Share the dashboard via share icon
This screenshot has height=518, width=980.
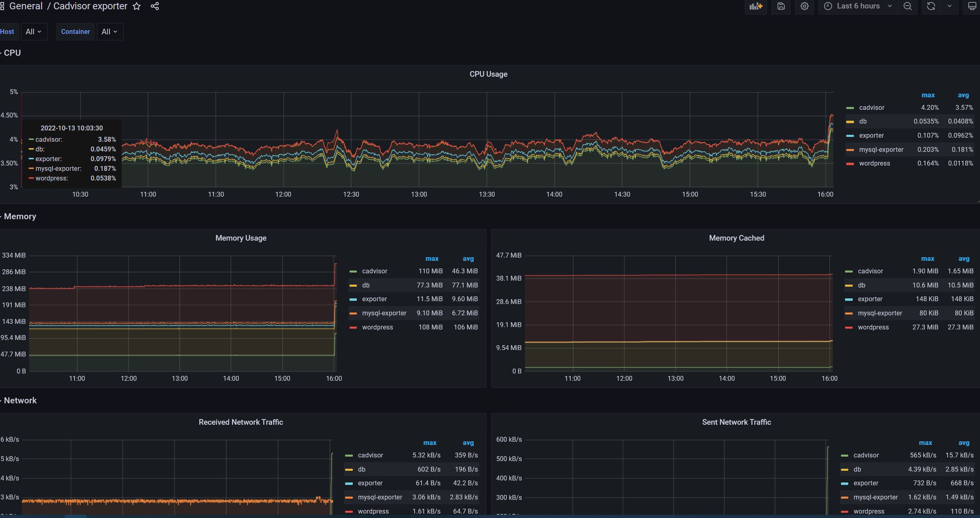pos(155,6)
